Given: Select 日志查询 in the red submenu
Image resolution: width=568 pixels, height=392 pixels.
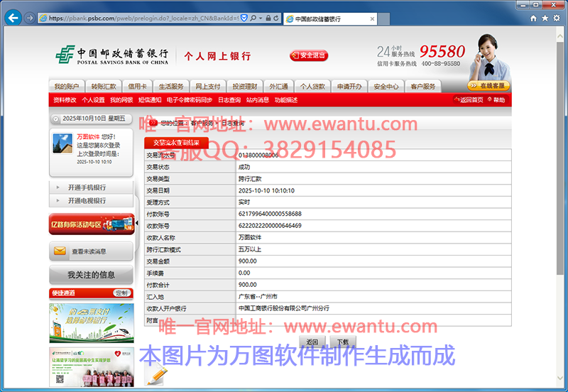Looking at the screenshot, I should tap(229, 100).
